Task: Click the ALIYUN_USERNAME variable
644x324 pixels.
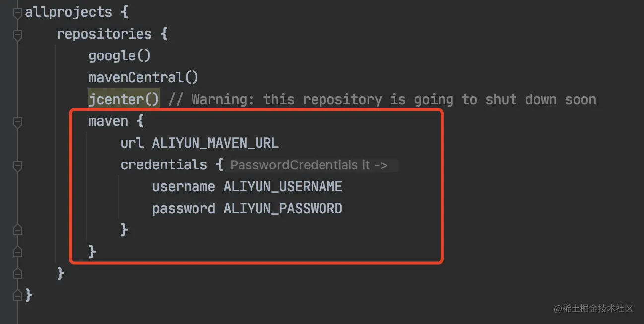Action: 283,187
